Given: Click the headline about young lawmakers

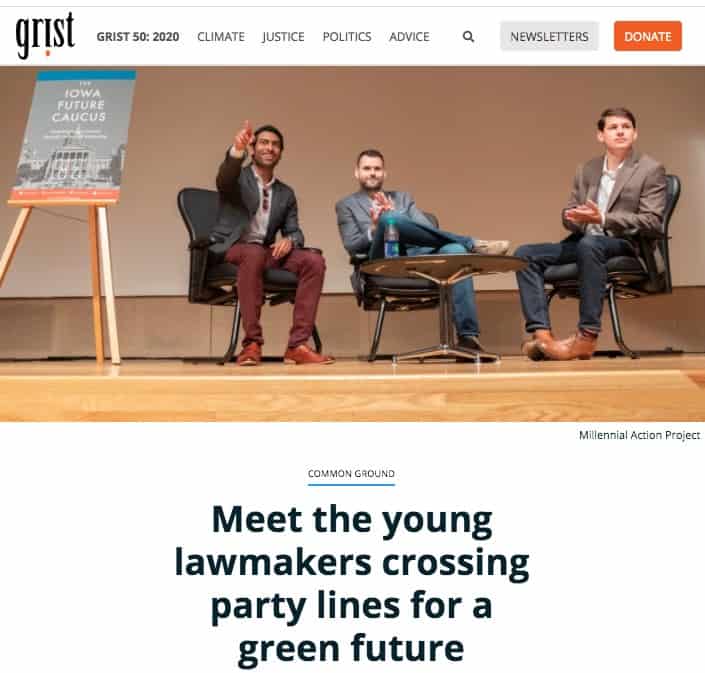Looking at the screenshot, I should [352, 584].
